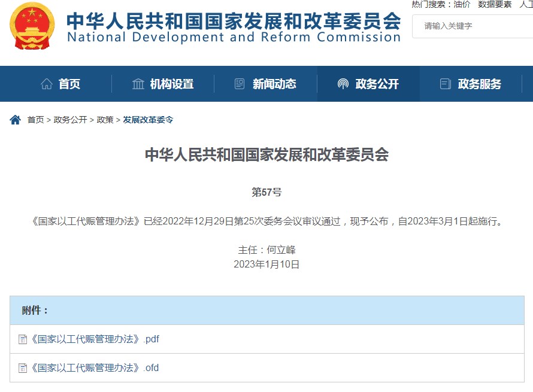This screenshot has width=533, height=392.
Task: Click hot search keyword 油价
Action: click(x=462, y=4)
